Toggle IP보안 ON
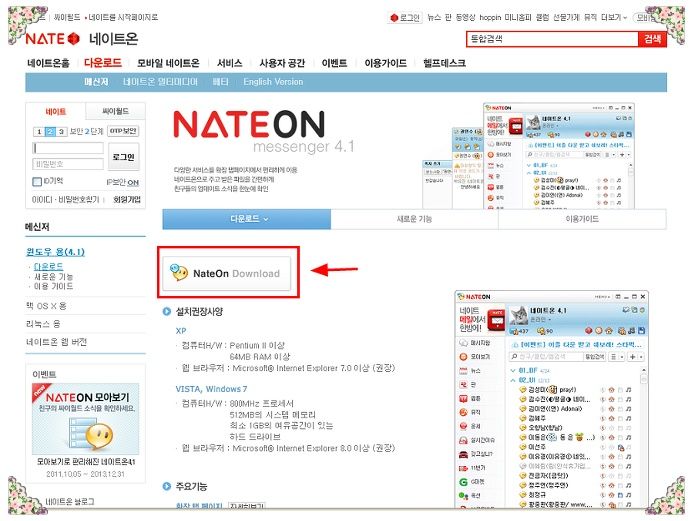 133,183
